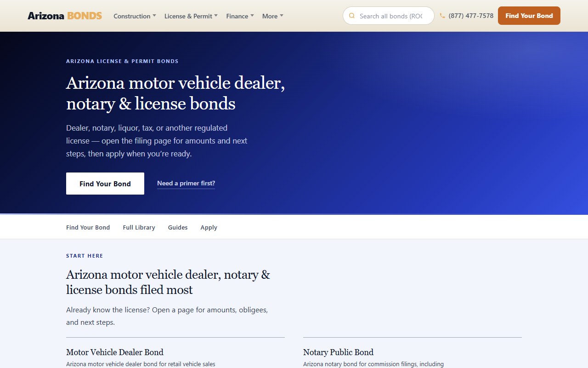Open the Notary Public Bond page
The image size is (588, 368).
[x=338, y=352]
